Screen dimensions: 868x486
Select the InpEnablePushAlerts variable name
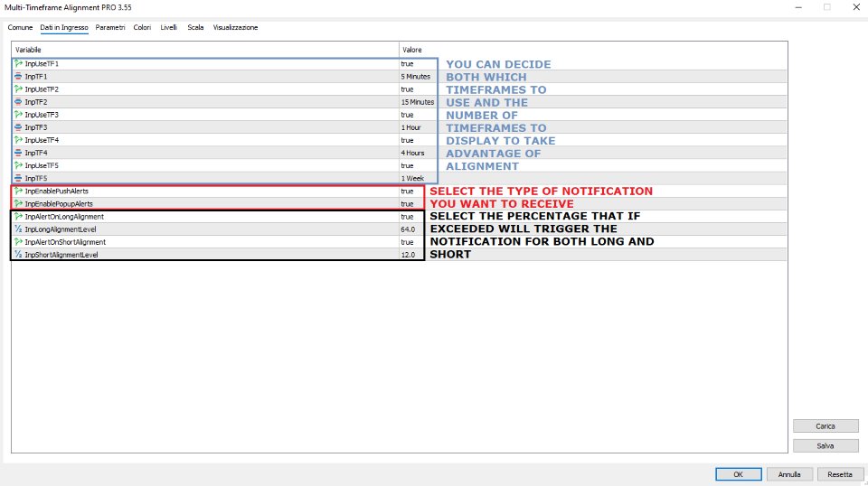(x=56, y=191)
